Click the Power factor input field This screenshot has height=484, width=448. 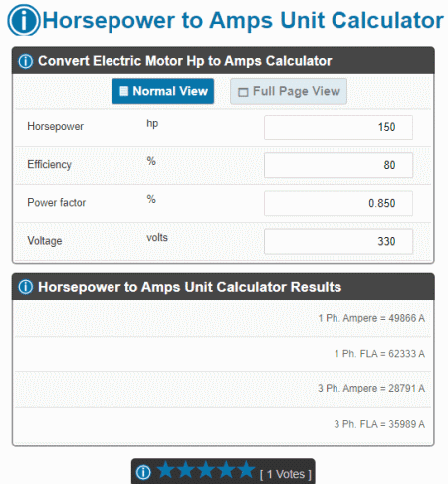(x=338, y=203)
